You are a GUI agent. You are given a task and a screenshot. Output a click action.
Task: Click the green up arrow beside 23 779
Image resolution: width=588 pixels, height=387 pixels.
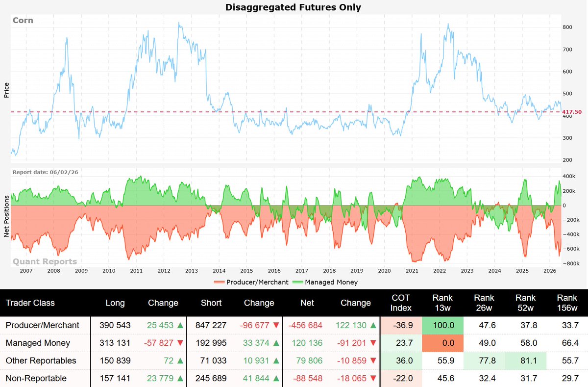point(180,378)
